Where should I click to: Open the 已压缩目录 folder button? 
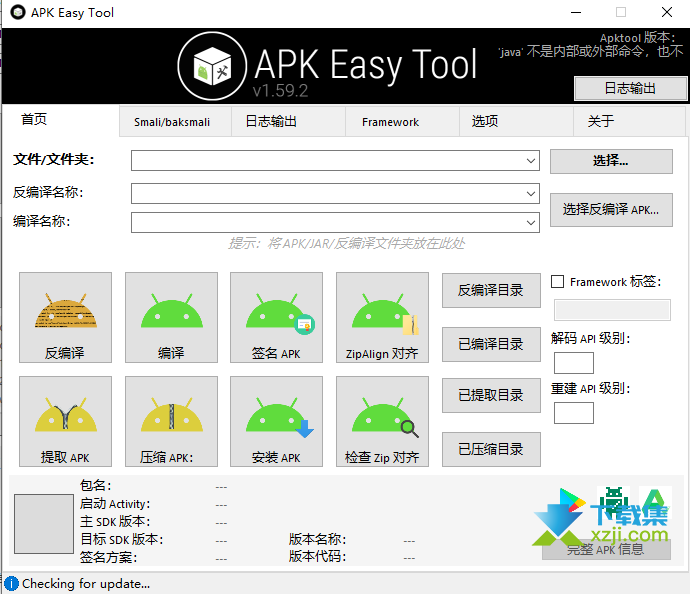[491, 449]
